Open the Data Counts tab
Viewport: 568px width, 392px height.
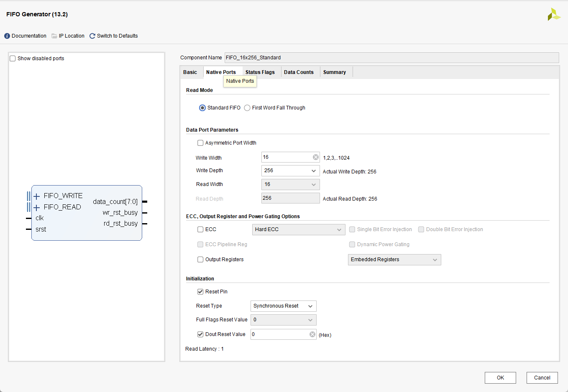299,72
